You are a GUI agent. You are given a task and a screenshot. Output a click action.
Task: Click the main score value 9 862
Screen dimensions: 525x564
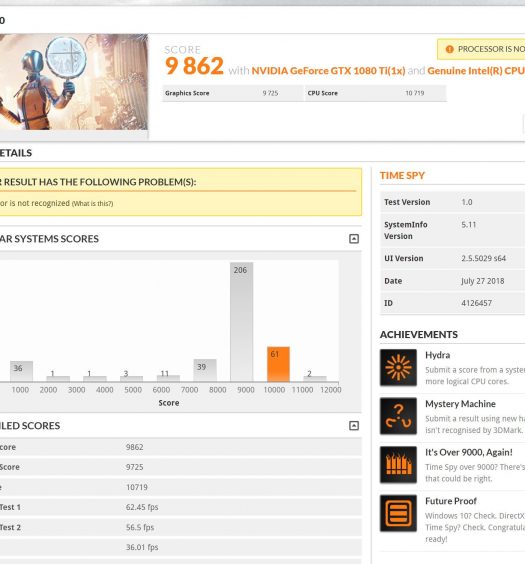click(194, 66)
